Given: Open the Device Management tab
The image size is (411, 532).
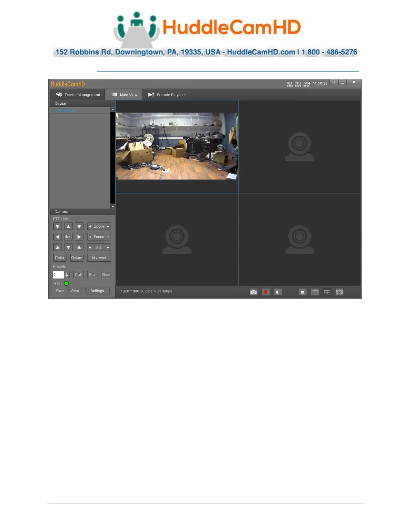Looking at the screenshot, I should (x=78, y=95).
